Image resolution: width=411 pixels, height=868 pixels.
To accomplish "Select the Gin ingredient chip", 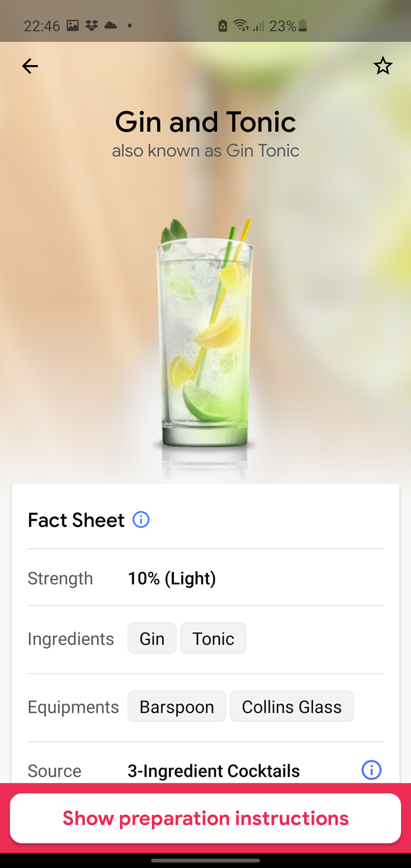I will point(152,639).
